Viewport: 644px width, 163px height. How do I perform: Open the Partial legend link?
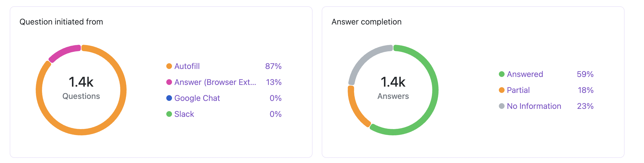click(x=518, y=90)
